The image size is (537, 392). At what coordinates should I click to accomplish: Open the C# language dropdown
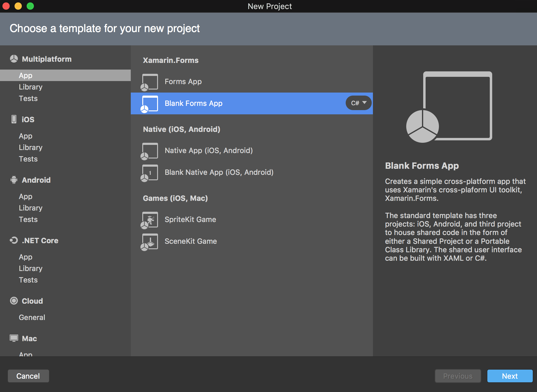pos(358,103)
